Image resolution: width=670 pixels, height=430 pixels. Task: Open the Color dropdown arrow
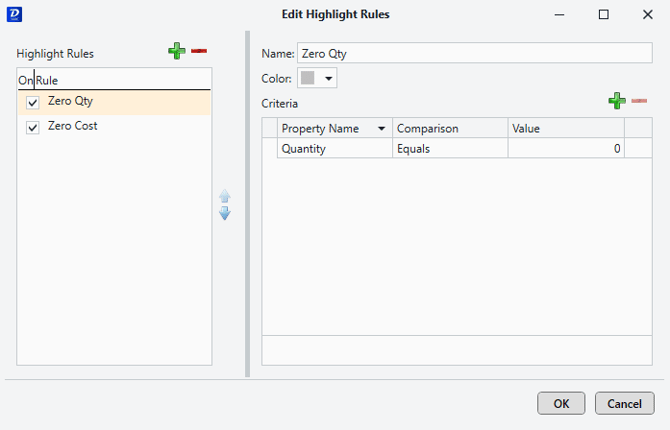tap(329, 78)
